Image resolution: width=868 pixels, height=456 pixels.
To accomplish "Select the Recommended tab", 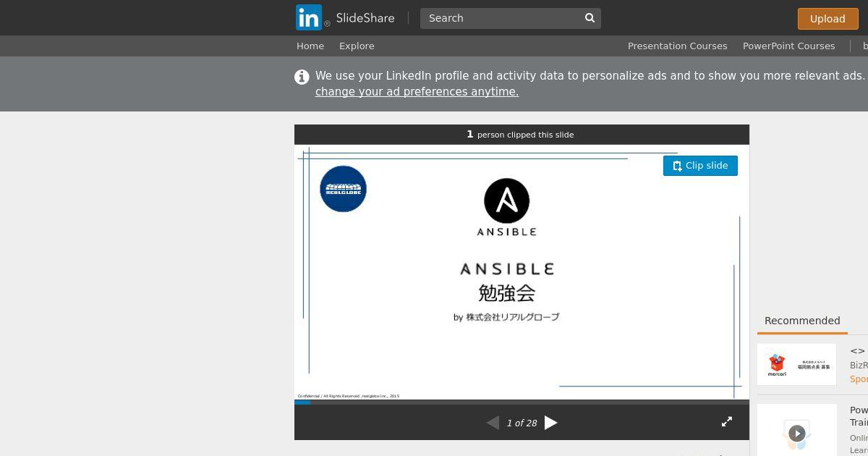I will (x=802, y=321).
